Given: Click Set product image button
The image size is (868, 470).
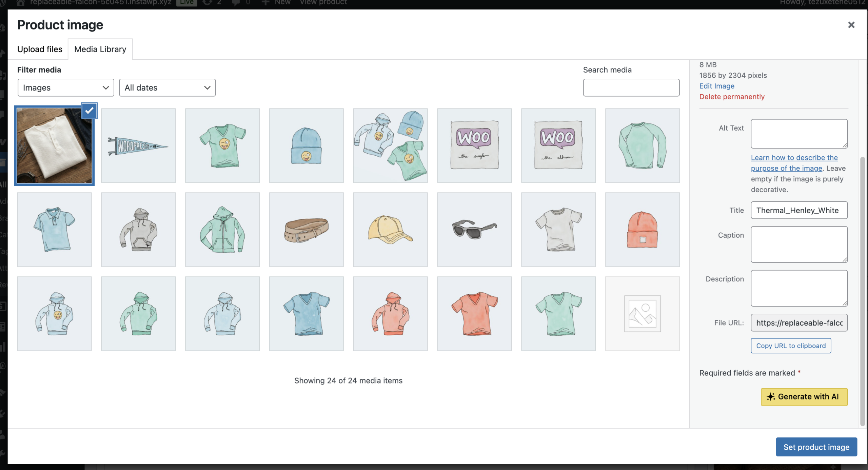Looking at the screenshot, I should point(816,447).
